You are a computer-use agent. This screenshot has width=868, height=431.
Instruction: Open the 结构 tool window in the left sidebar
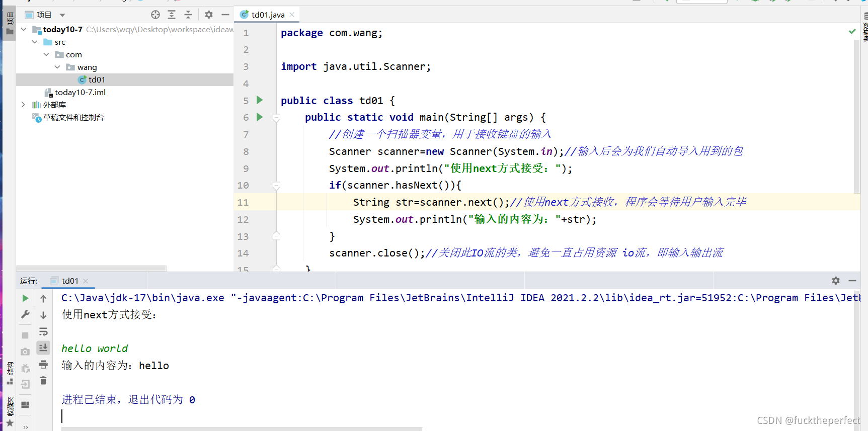(x=10, y=373)
